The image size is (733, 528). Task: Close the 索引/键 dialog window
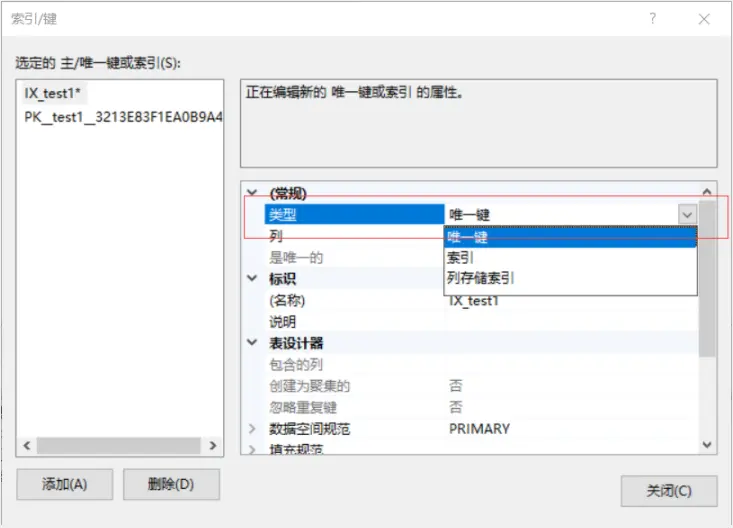(704, 19)
